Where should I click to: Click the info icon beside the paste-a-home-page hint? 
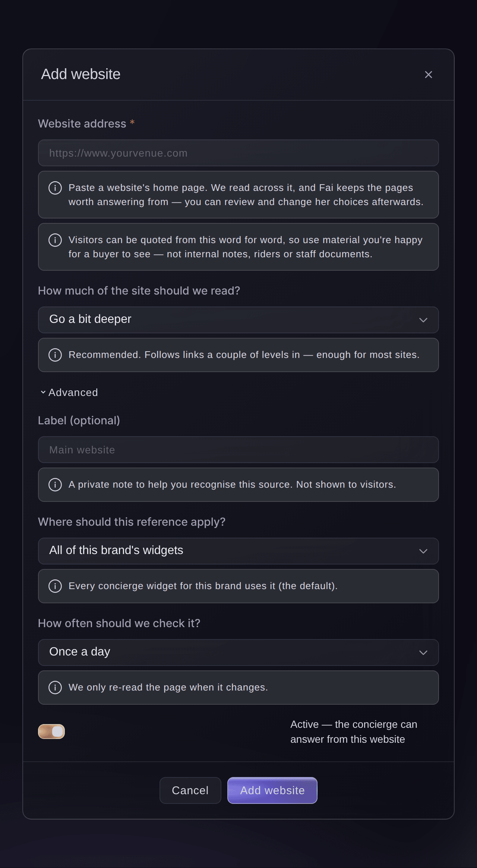[x=55, y=188]
